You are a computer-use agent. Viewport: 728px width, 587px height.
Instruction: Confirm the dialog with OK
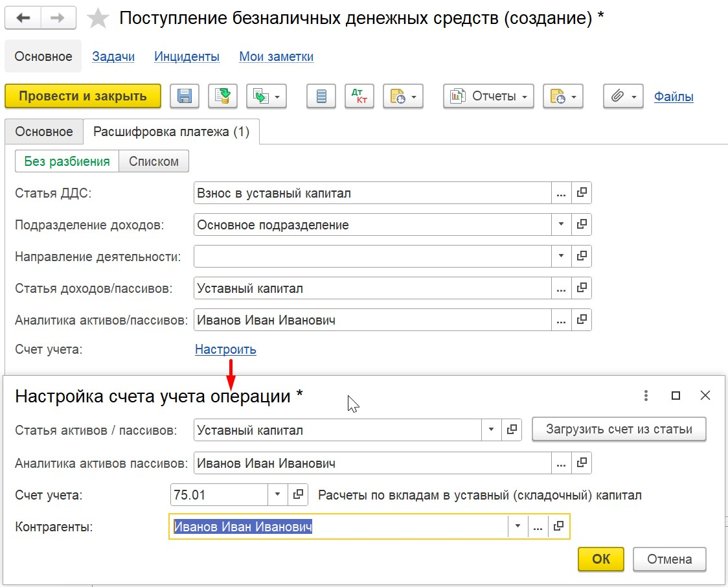coord(601,558)
